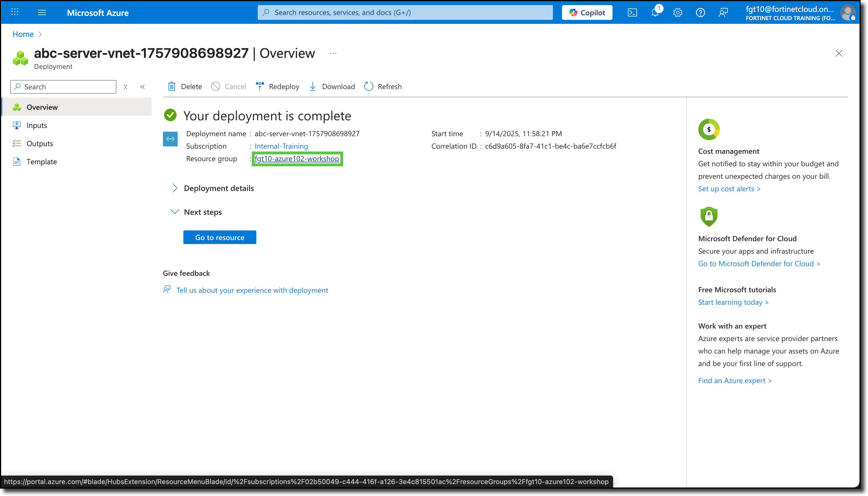
Task: Select the Go to resource button
Action: coord(219,237)
